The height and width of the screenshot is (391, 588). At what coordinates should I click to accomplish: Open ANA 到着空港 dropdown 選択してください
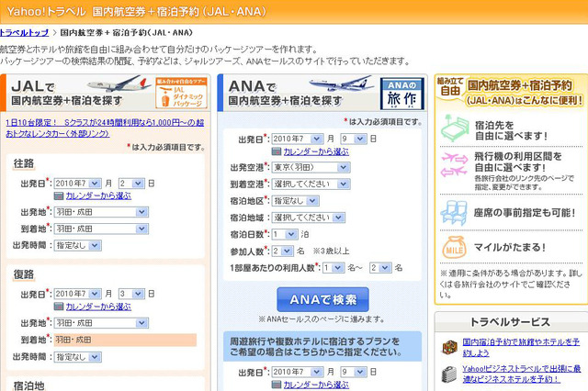pyautogui.click(x=311, y=184)
